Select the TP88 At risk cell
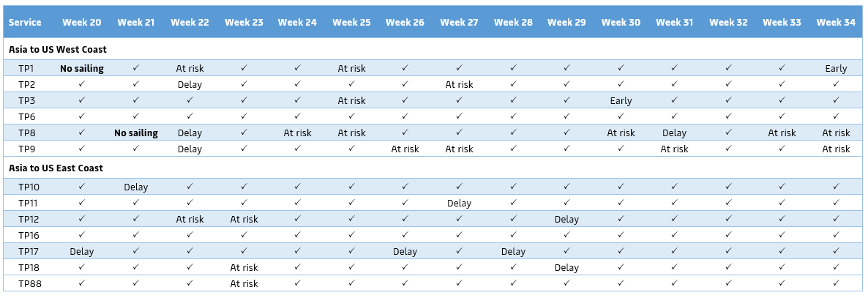The height and width of the screenshot is (298, 868). pos(244,284)
